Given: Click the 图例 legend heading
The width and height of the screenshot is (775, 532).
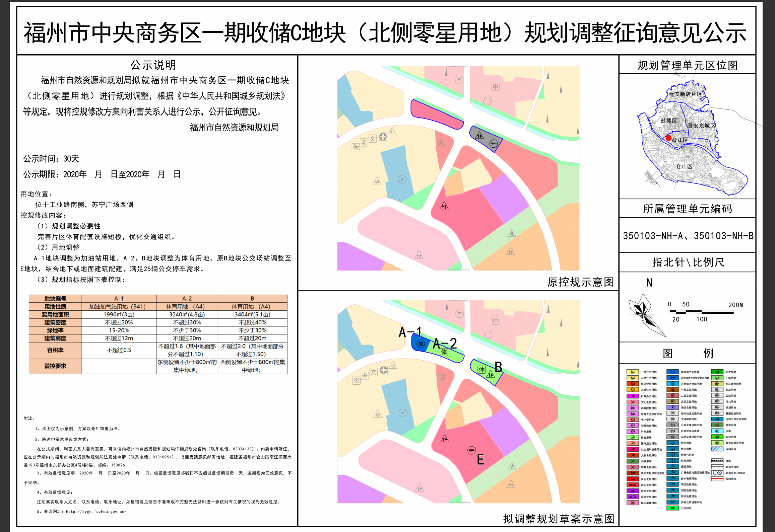Looking at the screenshot, I should click(x=688, y=353).
